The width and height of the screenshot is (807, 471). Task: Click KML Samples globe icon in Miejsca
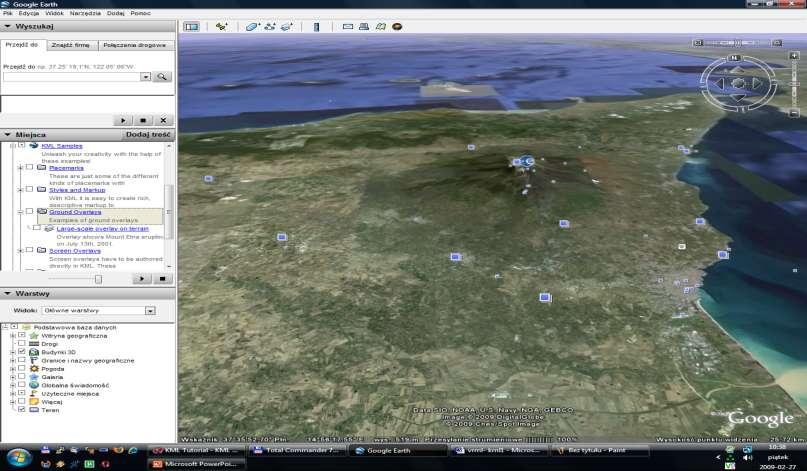(34, 146)
